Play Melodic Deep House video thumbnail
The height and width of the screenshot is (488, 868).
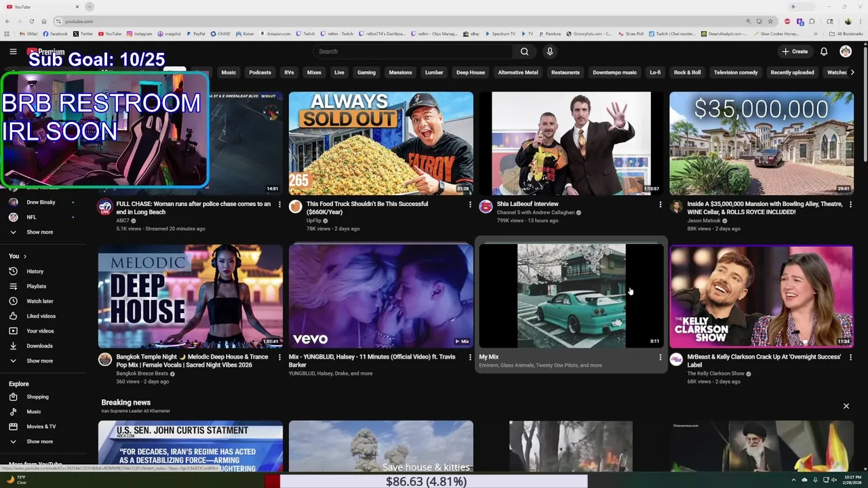click(x=191, y=296)
